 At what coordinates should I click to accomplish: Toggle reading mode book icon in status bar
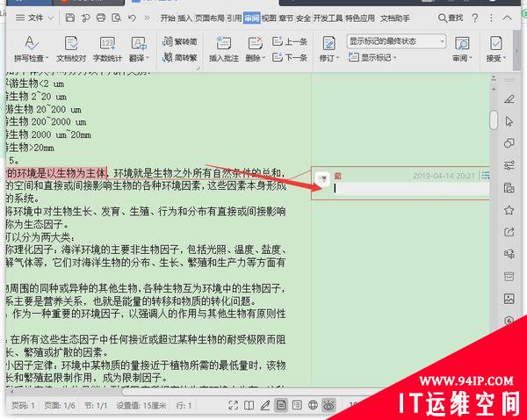(x=249, y=405)
